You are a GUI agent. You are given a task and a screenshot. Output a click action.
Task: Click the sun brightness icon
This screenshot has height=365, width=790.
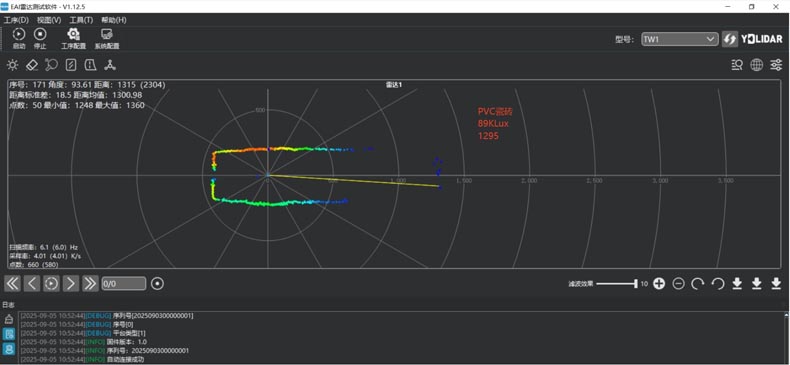point(12,65)
